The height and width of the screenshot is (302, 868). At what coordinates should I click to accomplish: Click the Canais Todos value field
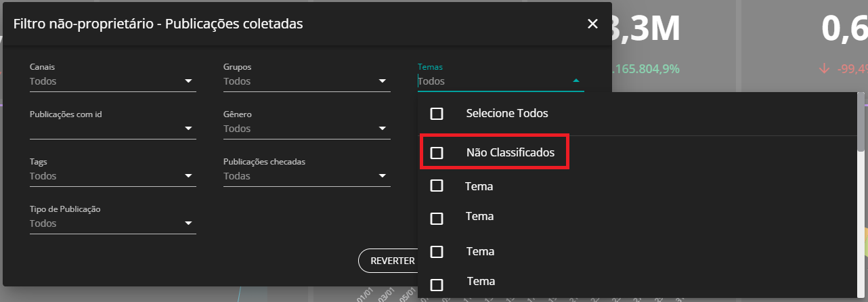point(102,81)
